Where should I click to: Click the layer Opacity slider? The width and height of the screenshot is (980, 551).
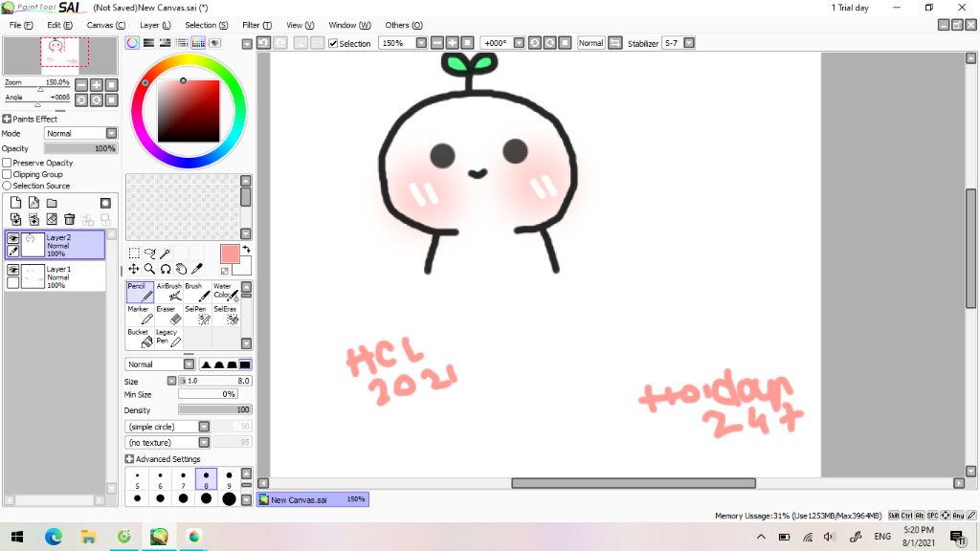(x=80, y=148)
